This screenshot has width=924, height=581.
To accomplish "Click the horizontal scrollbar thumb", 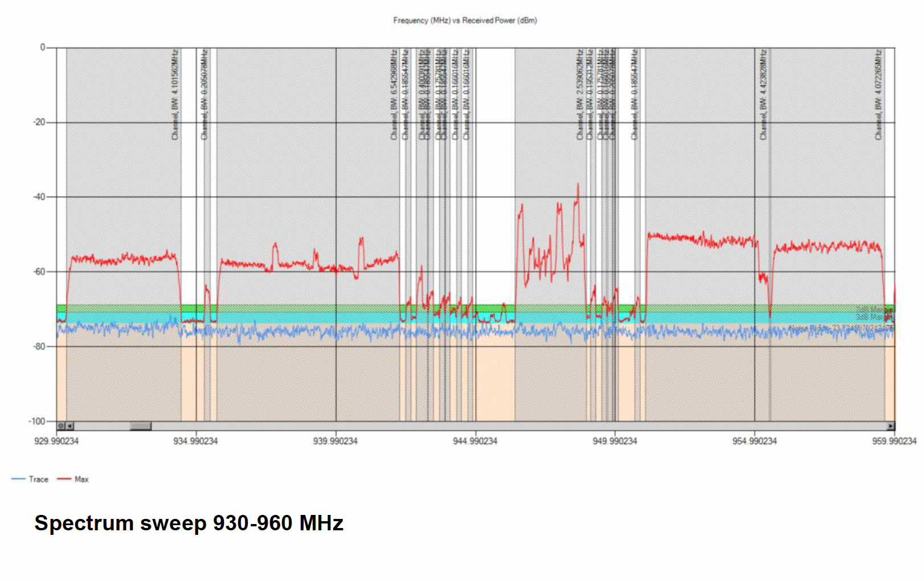I will [140, 426].
